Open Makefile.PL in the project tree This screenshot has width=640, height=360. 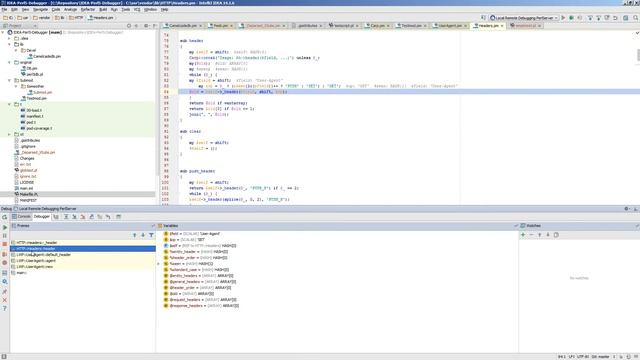(29, 194)
